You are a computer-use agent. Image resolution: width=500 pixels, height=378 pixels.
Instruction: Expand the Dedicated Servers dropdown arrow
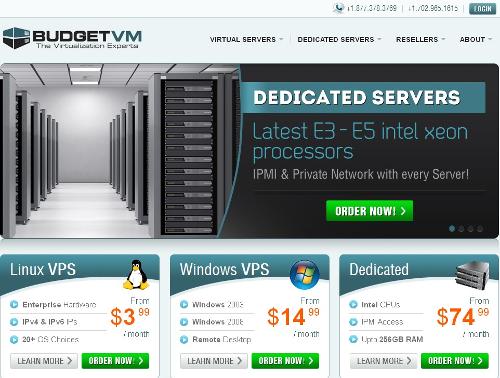tap(379, 39)
